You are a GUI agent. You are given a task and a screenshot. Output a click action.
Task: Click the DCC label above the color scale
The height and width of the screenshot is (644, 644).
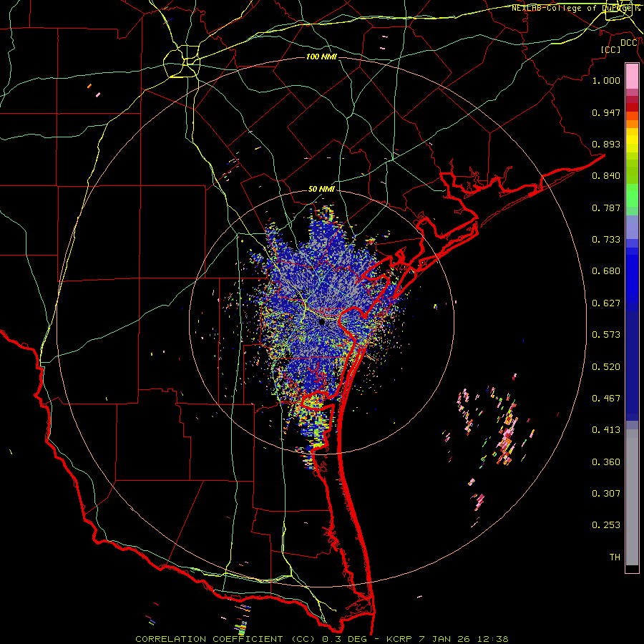[629, 43]
